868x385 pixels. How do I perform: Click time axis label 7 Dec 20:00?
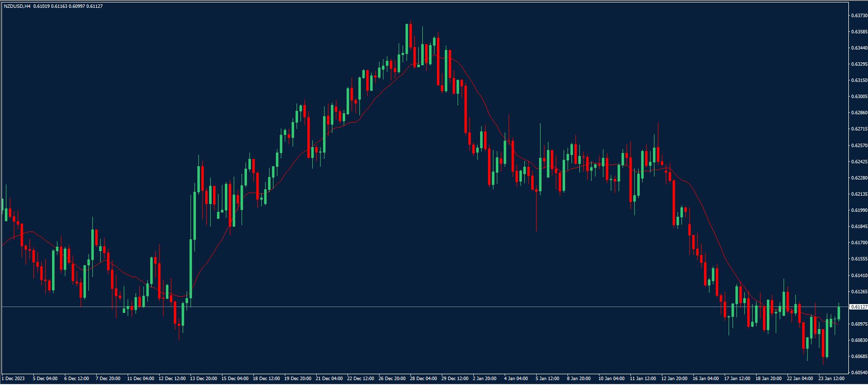tap(108, 379)
